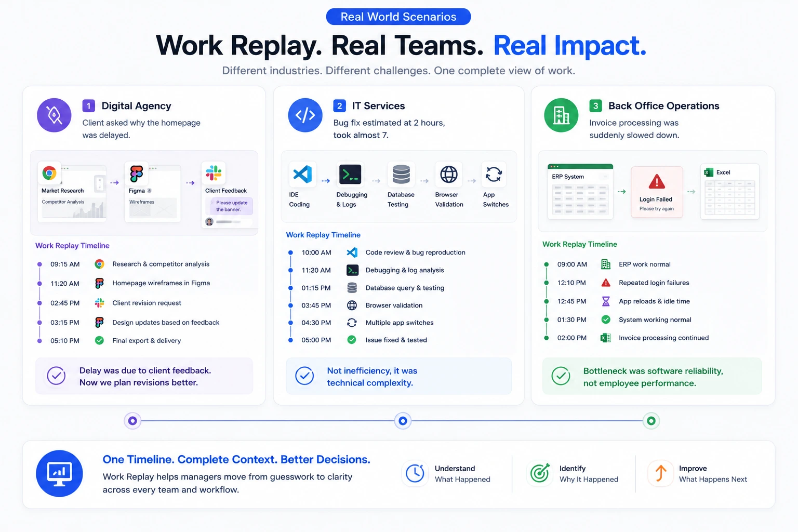Click the blue IT Services code icon
The height and width of the screenshot is (532, 798).
305,115
